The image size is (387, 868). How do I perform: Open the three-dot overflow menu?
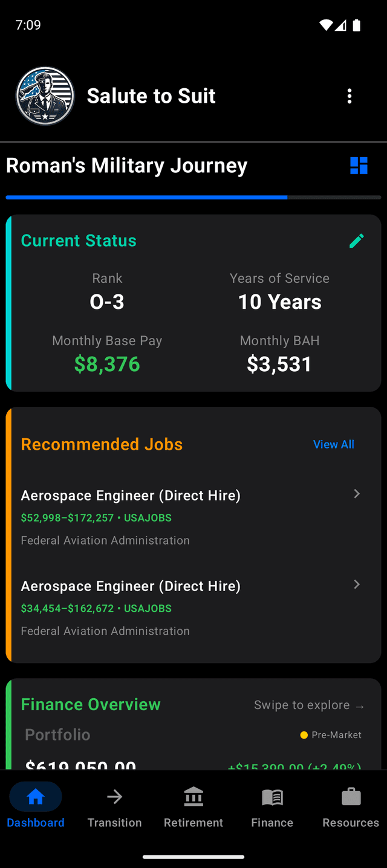pyautogui.click(x=349, y=96)
